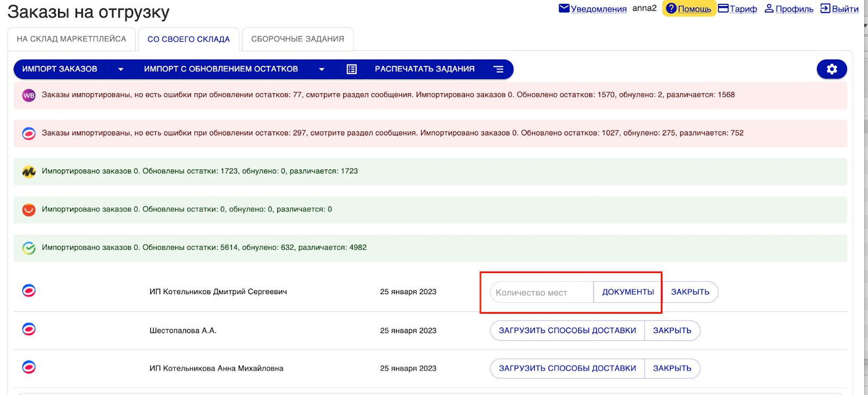Expand Импорт с обновлением остатков dropdown arrow
This screenshot has width=868, height=395.
[x=321, y=69]
